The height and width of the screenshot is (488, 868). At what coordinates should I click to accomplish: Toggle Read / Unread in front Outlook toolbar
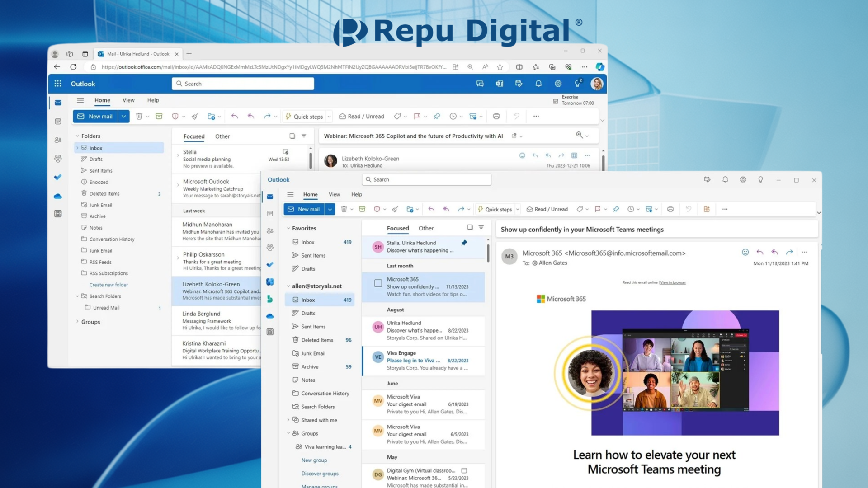[x=547, y=209]
